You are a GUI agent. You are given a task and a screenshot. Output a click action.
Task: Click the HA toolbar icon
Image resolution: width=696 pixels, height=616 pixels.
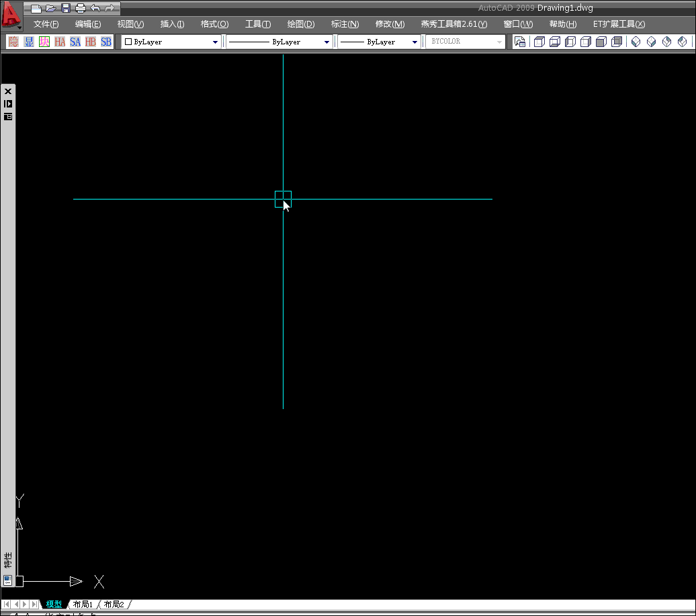click(x=60, y=42)
